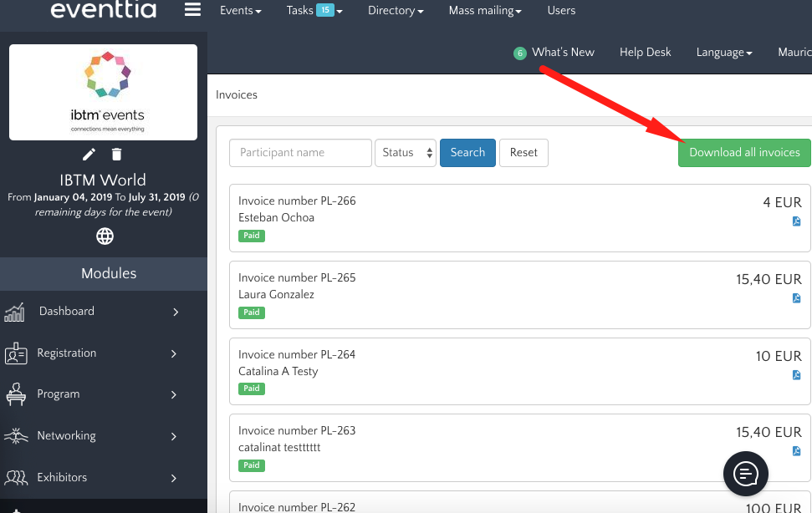Open the Help Desk link
This screenshot has height=513, width=812.
pos(645,52)
